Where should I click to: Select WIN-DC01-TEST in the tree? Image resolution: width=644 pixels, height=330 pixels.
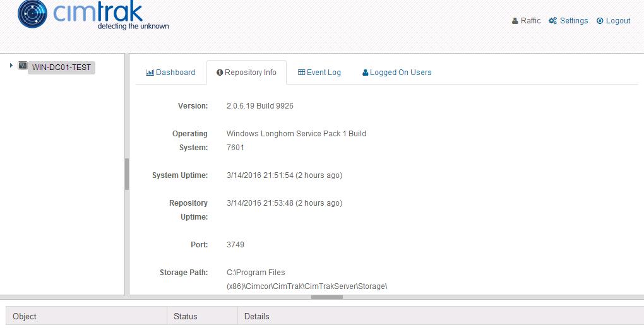[61, 68]
